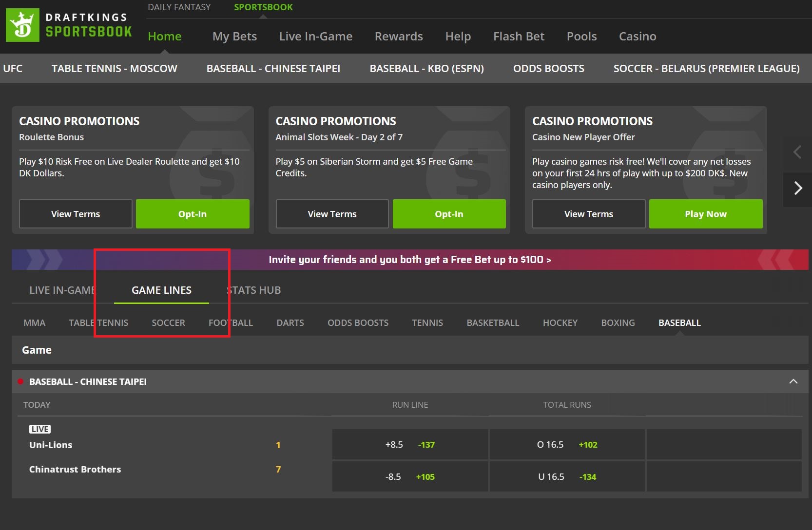Switch to the Stats Hub tab

[x=253, y=290]
